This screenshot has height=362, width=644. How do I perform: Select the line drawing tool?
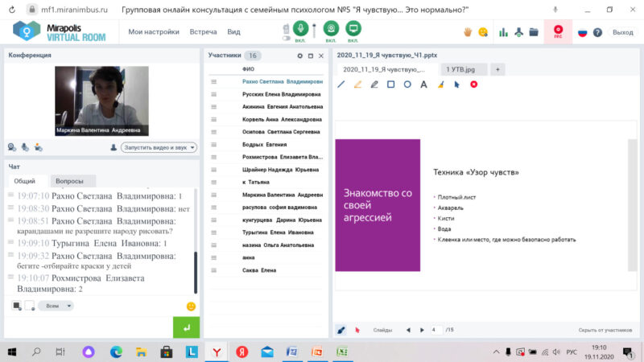point(341,84)
